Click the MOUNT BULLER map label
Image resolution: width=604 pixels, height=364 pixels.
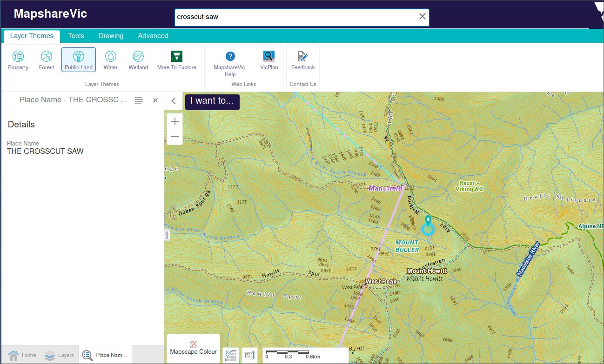click(407, 246)
